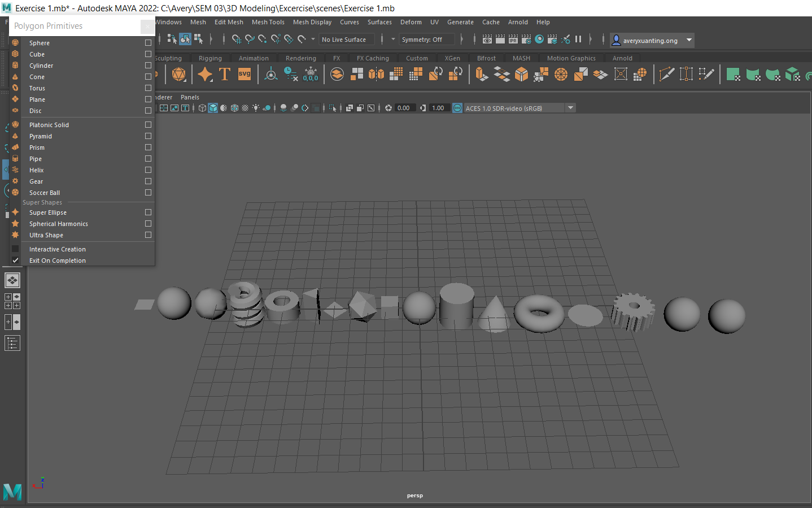Viewport: 812px width, 508px height.
Task: Select the Sweep Mesh shelf icon
Action: pyautogui.click(x=206, y=74)
